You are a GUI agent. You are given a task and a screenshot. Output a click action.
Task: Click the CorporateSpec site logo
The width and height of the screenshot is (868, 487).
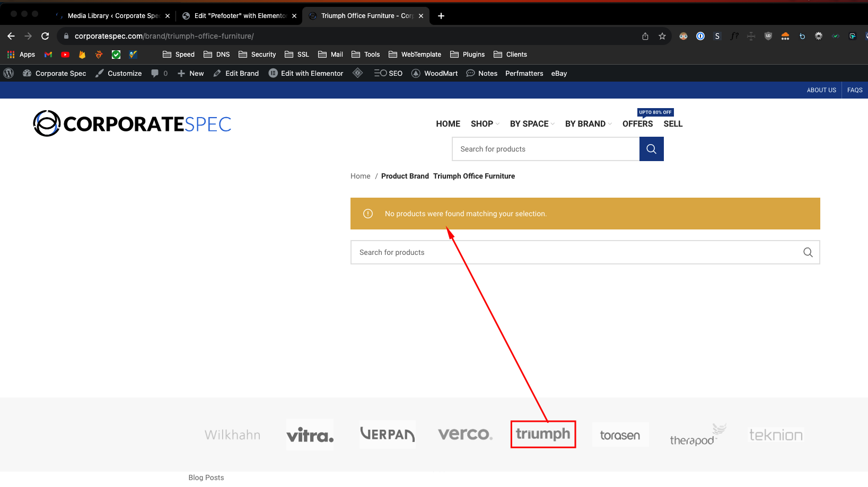click(x=132, y=123)
